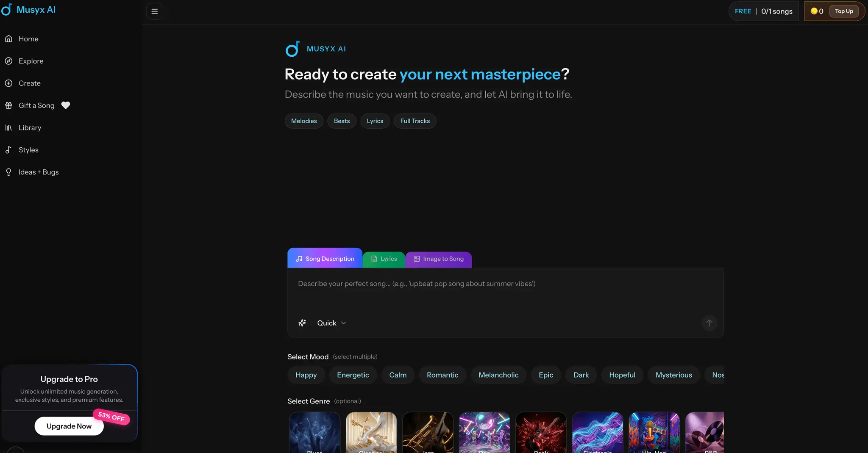
Task: Switch to the Song Description tab
Action: click(325, 258)
